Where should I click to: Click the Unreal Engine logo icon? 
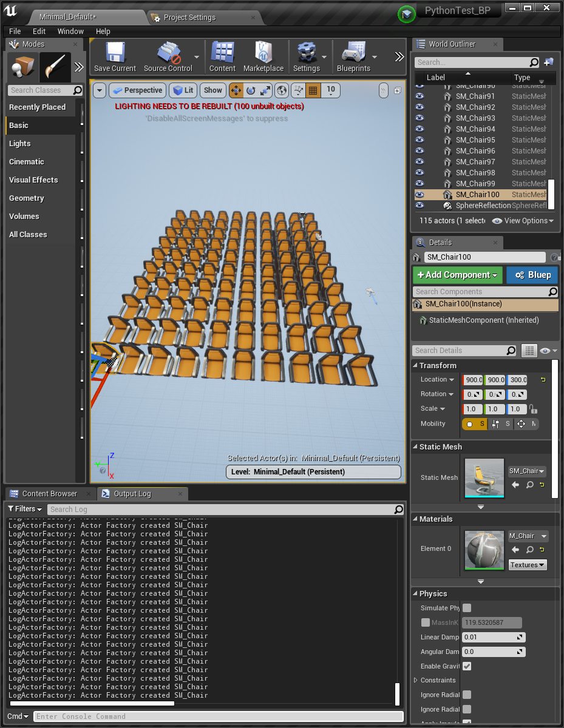[10, 9]
